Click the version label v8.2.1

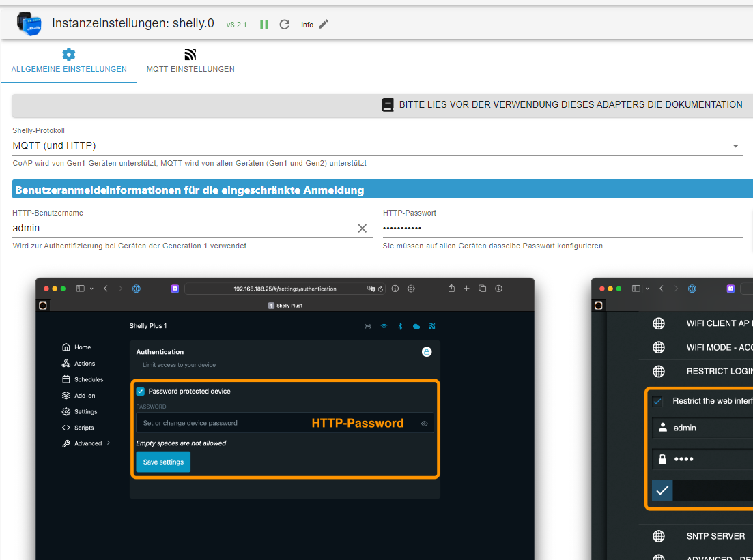(236, 25)
